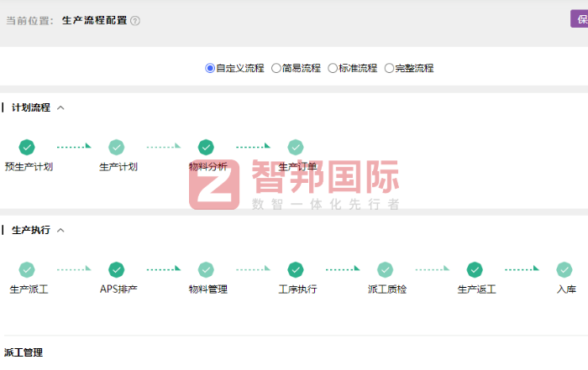Image resolution: width=588 pixels, height=370 pixels.
Task: Open help icon beside 生产流程配置
Action: (136, 20)
